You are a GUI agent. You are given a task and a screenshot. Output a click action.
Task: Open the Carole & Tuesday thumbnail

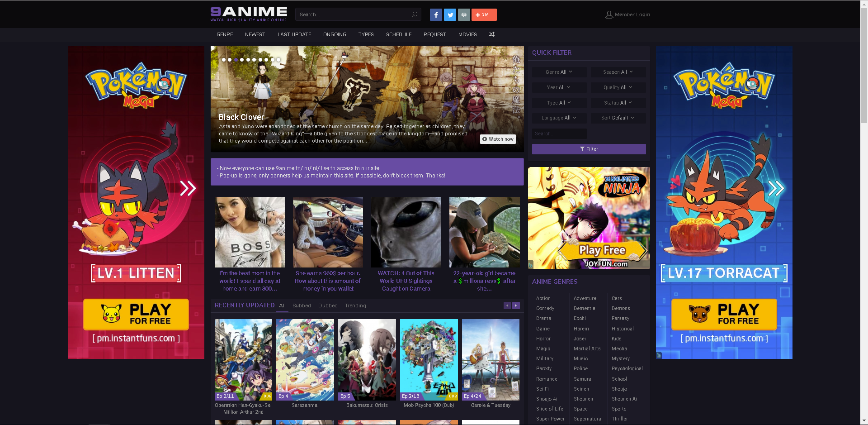point(491,360)
